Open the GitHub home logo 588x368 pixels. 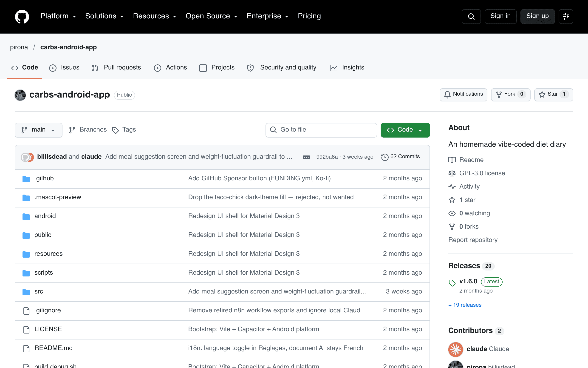click(22, 17)
